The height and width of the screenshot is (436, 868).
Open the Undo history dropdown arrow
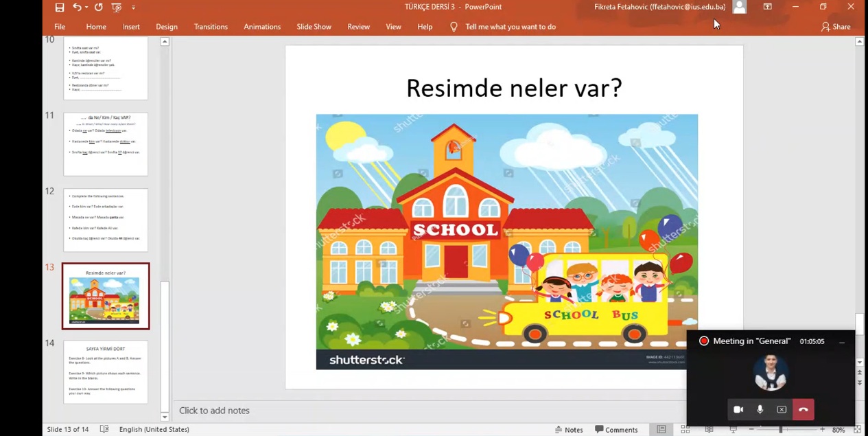tap(86, 8)
